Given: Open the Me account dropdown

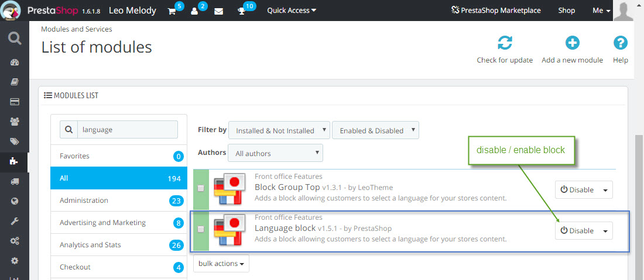Looking at the screenshot, I should click(x=602, y=11).
